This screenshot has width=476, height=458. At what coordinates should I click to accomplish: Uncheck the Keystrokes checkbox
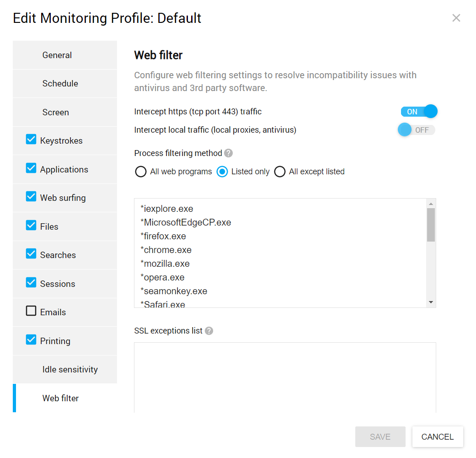[31, 140]
